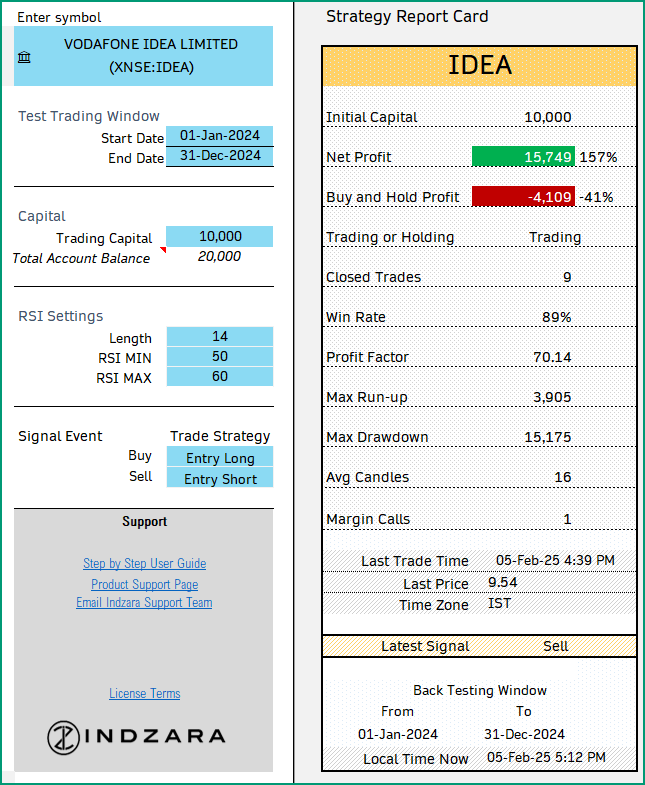The height and width of the screenshot is (785, 645).
Task: Click the Test Trading Window heading
Action: coord(89,116)
